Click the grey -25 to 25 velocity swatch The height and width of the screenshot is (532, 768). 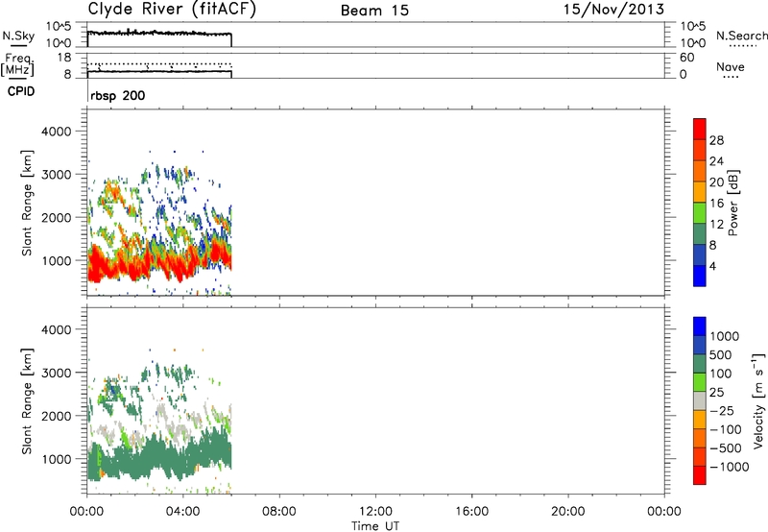point(700,400)
